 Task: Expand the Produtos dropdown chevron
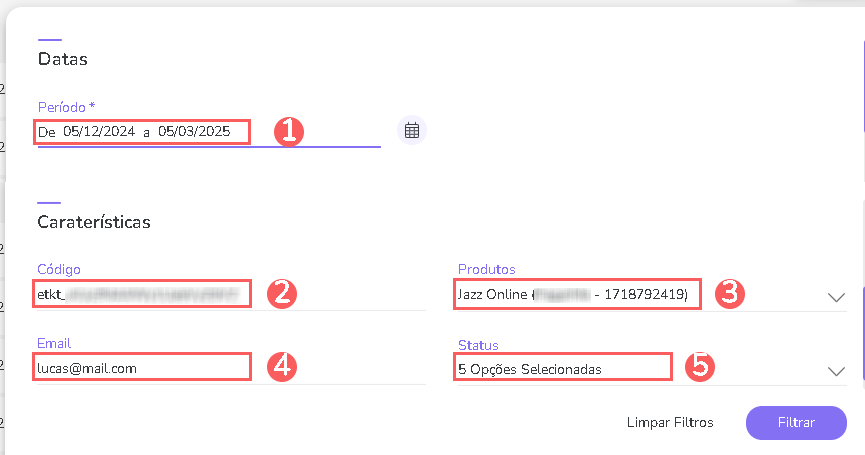pyautogui.click(x=837, y=297)
